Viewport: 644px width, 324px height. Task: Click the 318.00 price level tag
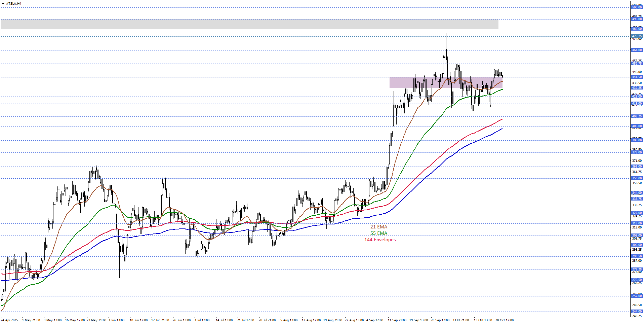point(637,223)
